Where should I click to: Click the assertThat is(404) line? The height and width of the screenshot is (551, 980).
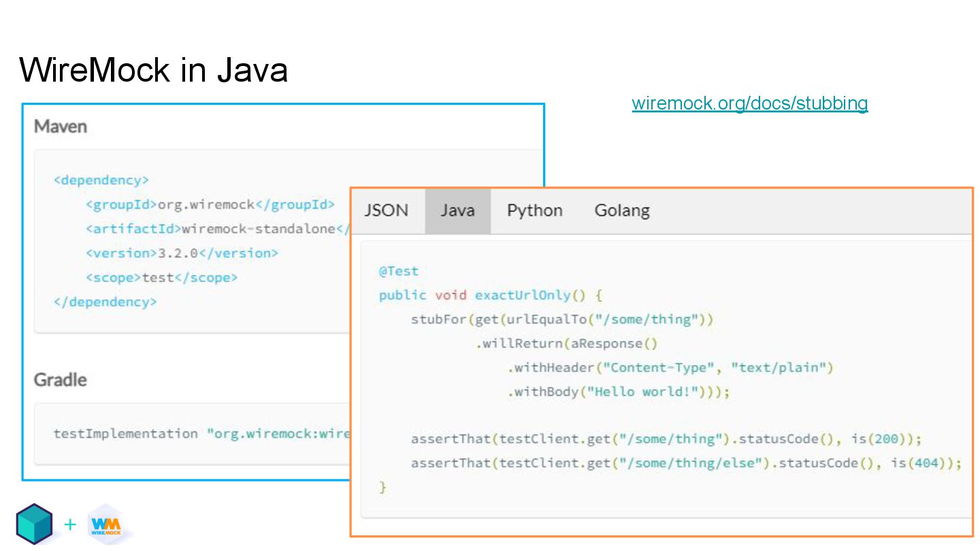(687, 463)
